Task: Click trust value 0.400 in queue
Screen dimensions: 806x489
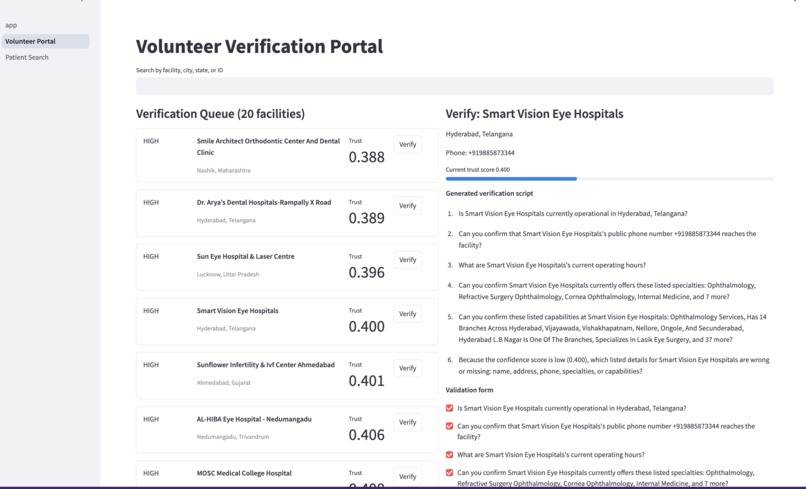Action: [367, 327]
